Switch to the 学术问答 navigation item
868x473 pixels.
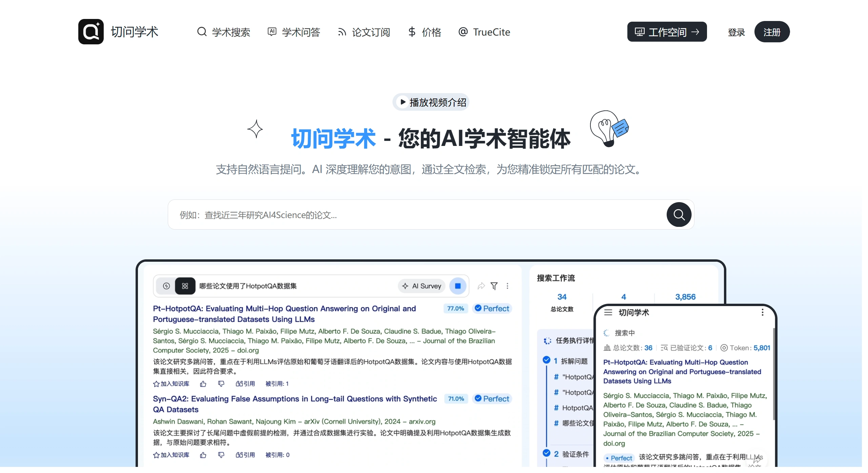[294, 31]
